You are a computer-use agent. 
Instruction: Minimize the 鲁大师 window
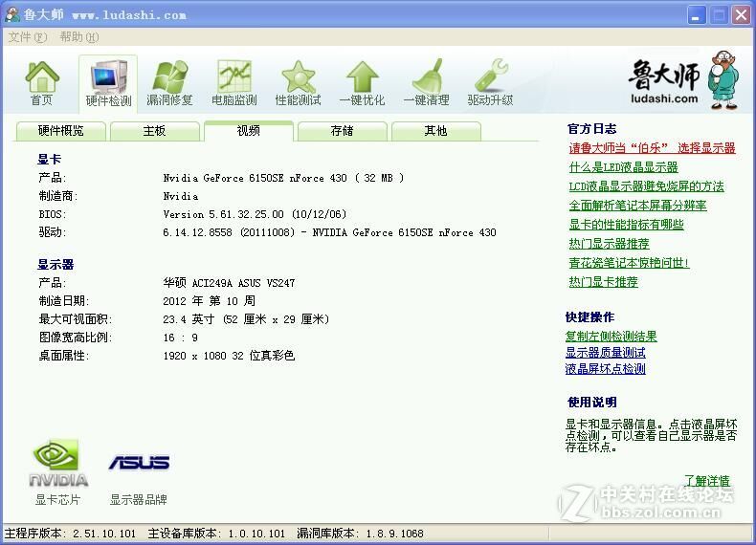coord(697,15)
